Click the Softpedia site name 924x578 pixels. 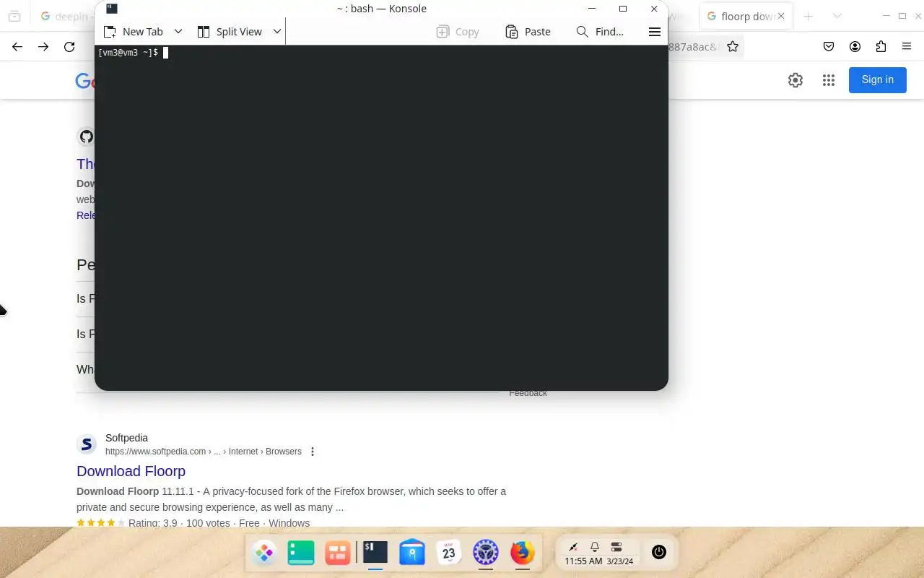click(x=126, y=438)
